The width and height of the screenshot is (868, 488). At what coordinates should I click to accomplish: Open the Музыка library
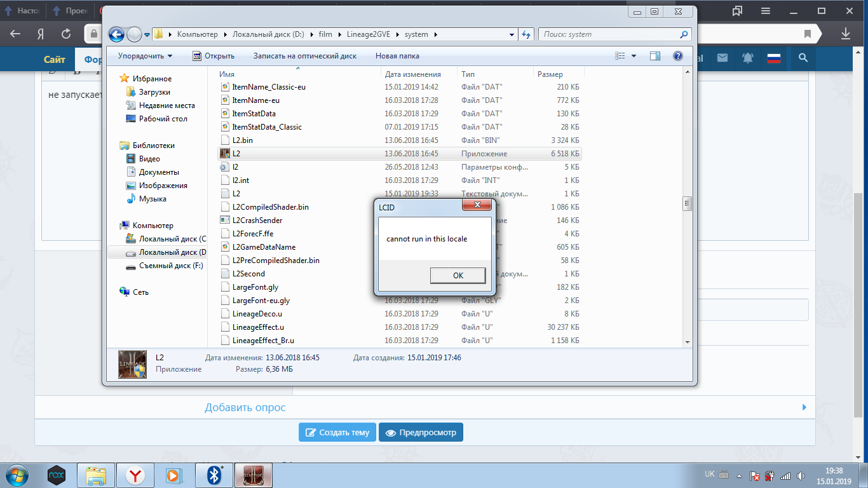tap(153, 199)
